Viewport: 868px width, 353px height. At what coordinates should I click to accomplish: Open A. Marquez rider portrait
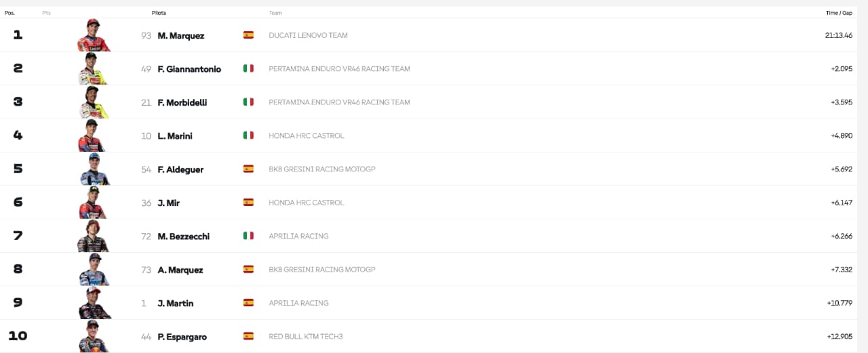point(93,270)
